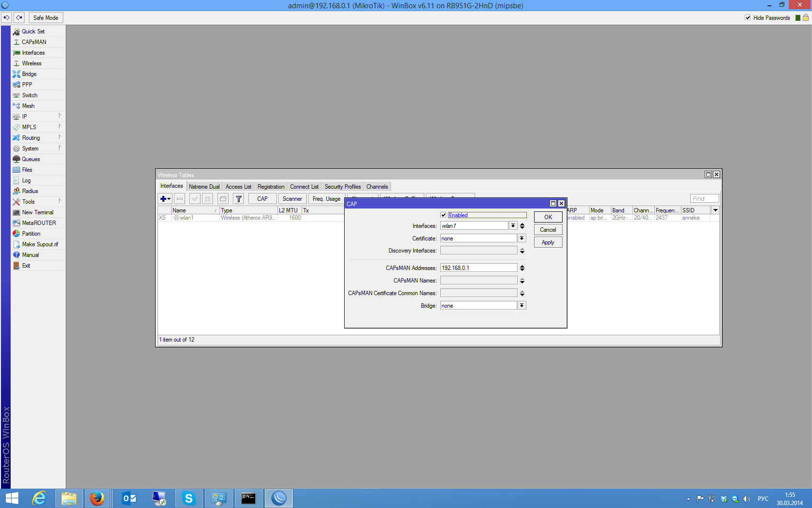Open the Bridge dropdown in CAP dialog
Image resolution: width=812 pixels, height=508 pixels.
522,306
